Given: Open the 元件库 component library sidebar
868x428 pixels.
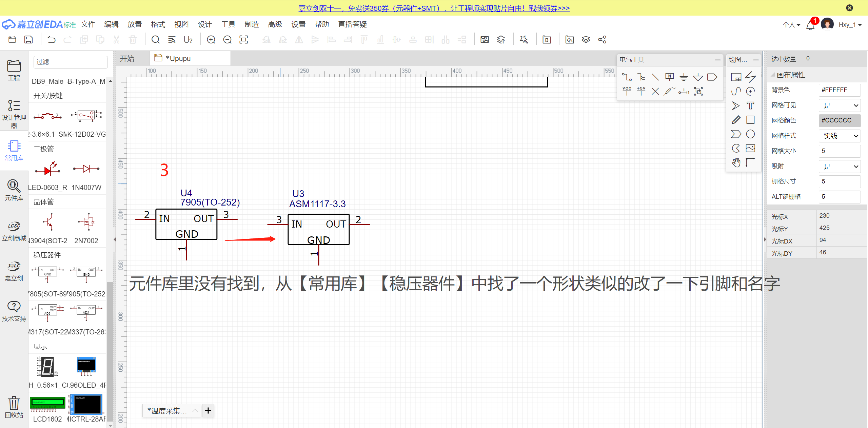Looking at the screenshot, I should click(14, 190).
